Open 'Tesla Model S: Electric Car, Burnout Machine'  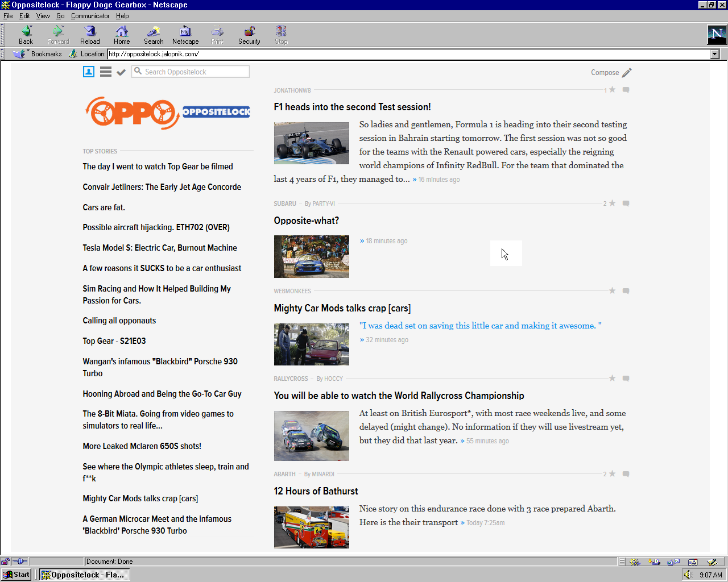(x=160, y=248)
